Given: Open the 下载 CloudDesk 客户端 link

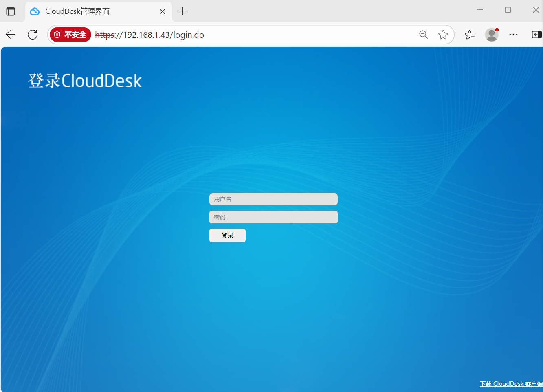Looking at the screenshot, I should pos(511,384).
